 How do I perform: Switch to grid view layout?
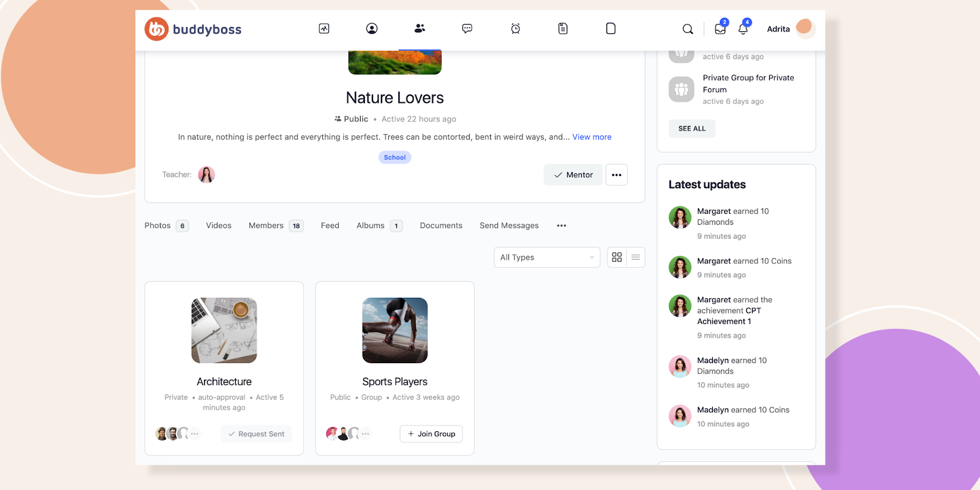617,257
